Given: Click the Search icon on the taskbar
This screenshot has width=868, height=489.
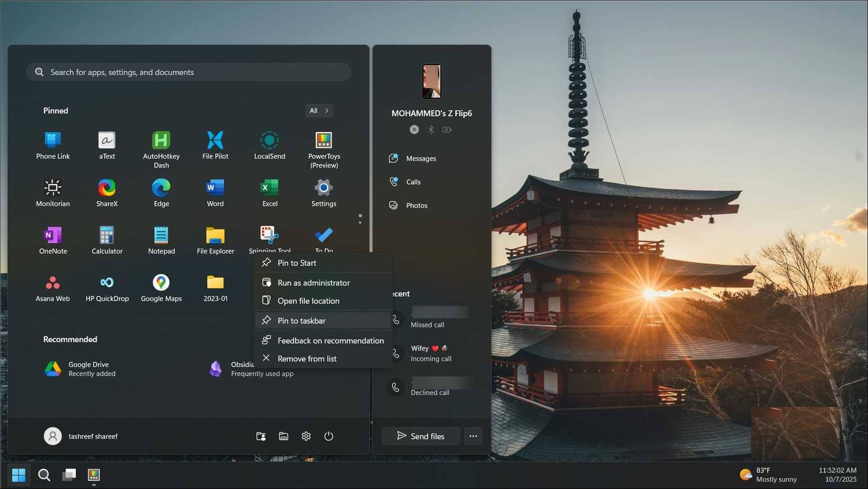Looking at the screenshot, I should click(x=44, y=475).
